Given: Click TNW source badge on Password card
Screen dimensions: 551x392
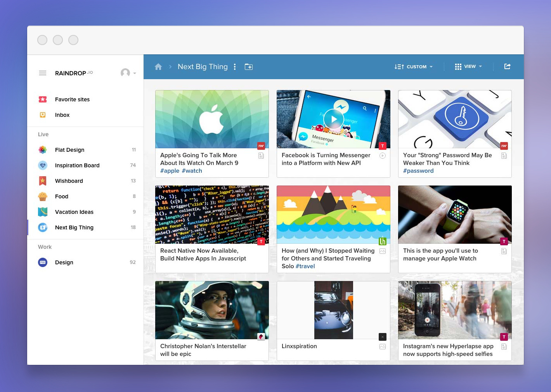Looking at the screenshot, I should tap(504, 146).
